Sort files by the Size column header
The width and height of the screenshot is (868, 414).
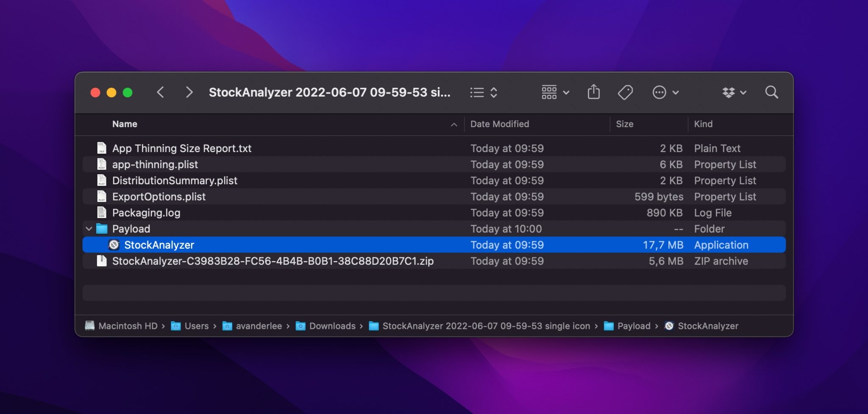624,124
